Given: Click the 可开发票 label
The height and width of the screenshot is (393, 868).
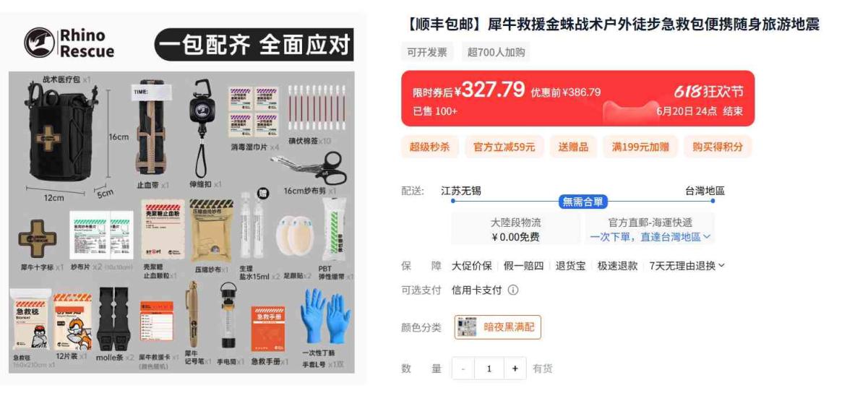Looking at the screenshot, I should click(427, 52).
